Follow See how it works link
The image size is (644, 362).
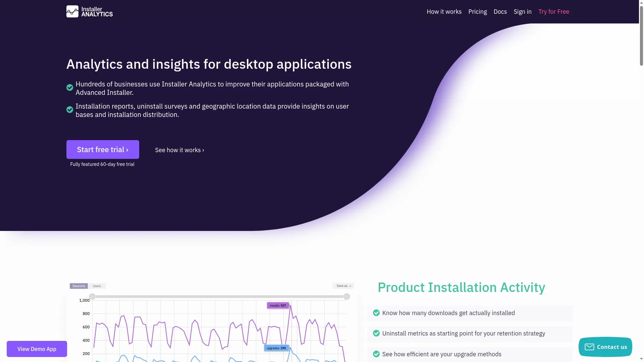[x=179, y=150]
